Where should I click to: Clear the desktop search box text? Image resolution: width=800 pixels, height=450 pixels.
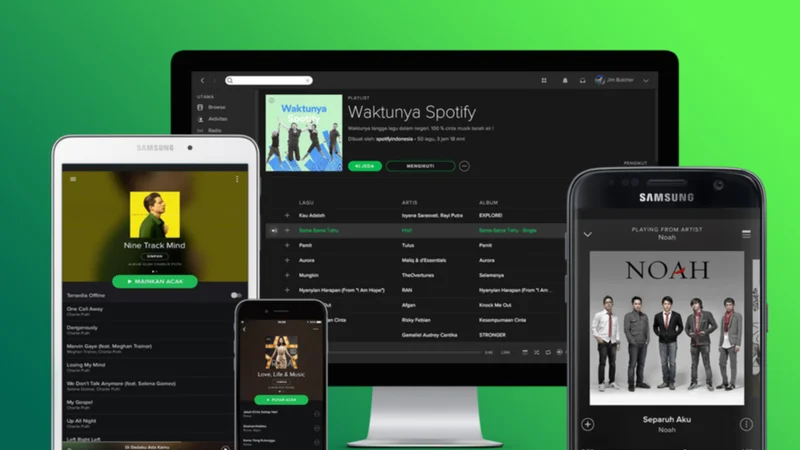click(308, 80)
